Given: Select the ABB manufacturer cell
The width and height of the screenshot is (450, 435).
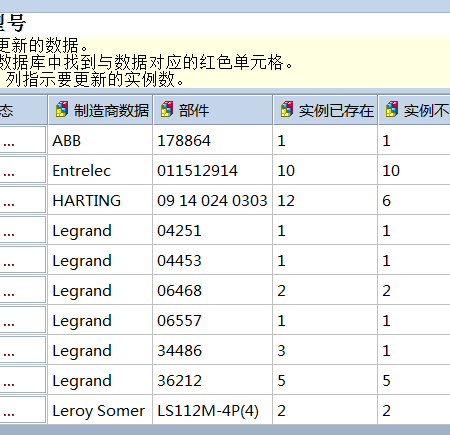Looking at the screenshot, I should [100, 140].
